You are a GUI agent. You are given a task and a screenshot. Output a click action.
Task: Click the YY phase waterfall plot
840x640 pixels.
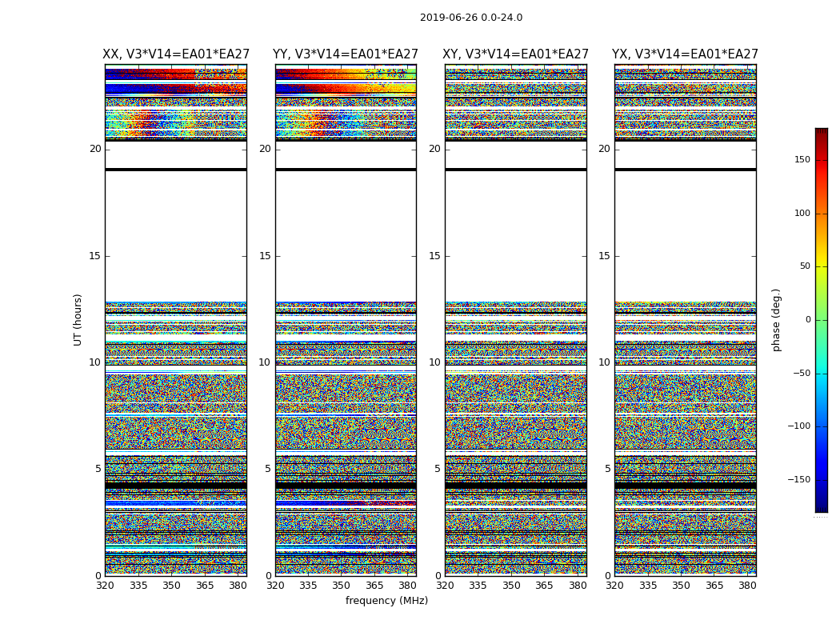tap(346, 320)
